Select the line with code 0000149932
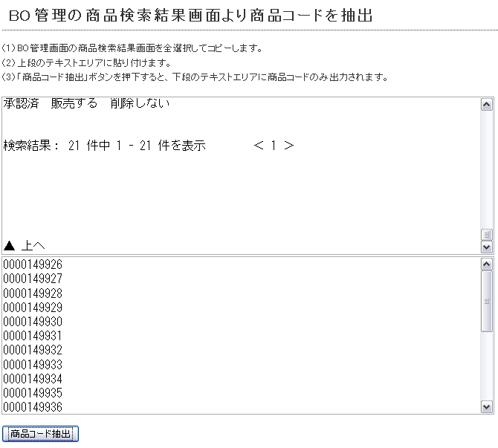This screenshot has height=448, width=498. point(33,350)
